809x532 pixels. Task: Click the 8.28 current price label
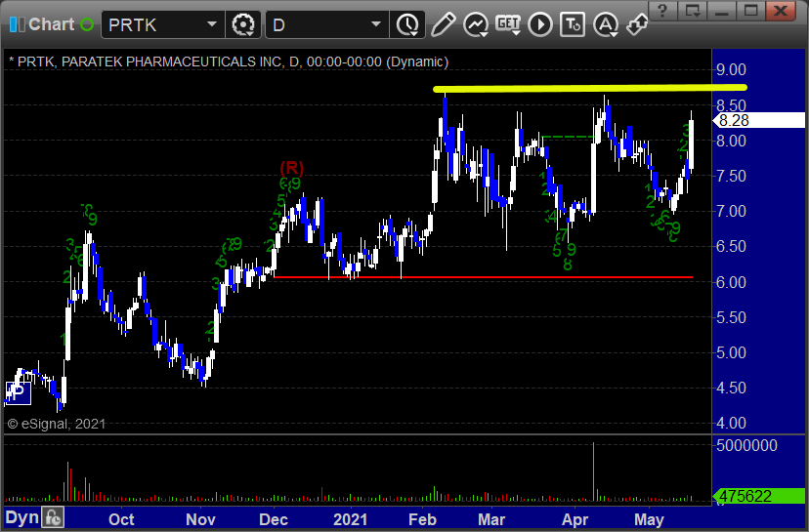735,120
